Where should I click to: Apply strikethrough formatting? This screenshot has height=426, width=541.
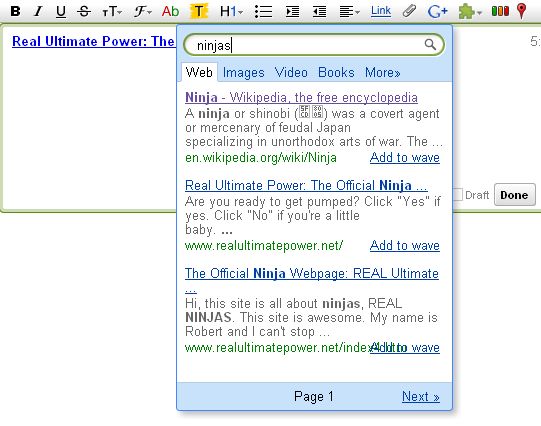point(84,11)
